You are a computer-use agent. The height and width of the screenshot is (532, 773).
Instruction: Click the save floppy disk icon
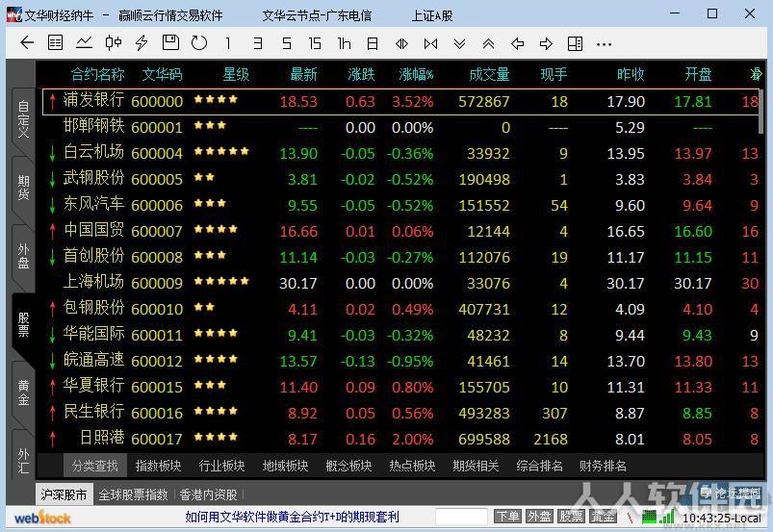(x=170, y=43)
